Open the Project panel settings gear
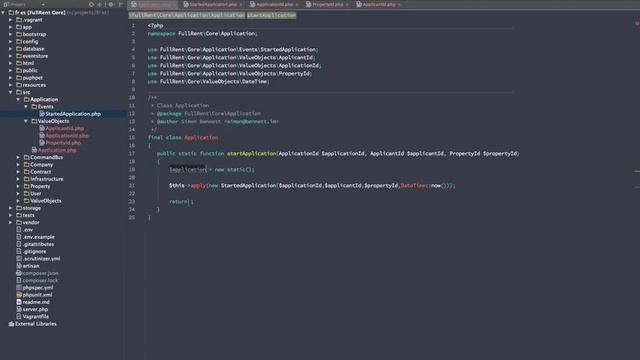This screenshot has height=360, width=640. point(111,4)
